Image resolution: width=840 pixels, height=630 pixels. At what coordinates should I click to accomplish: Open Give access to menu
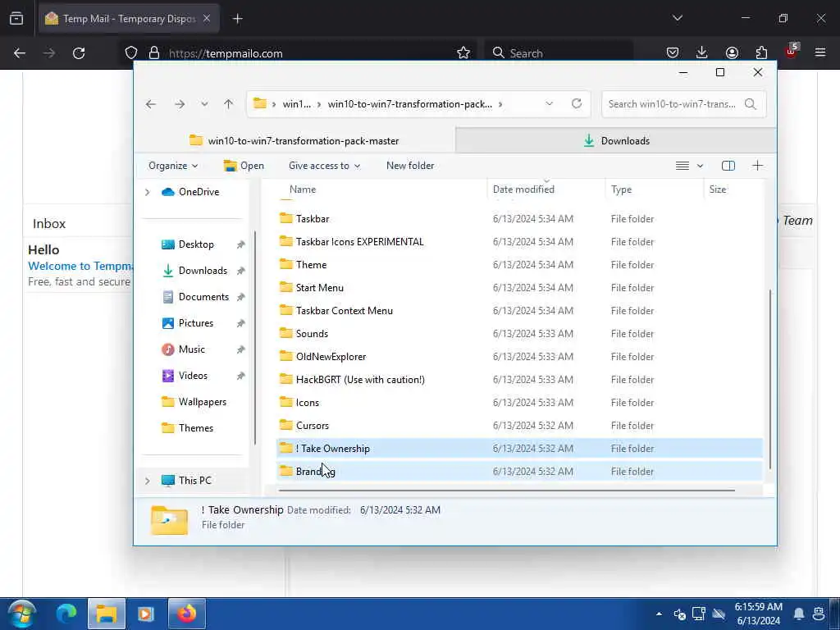324,166
